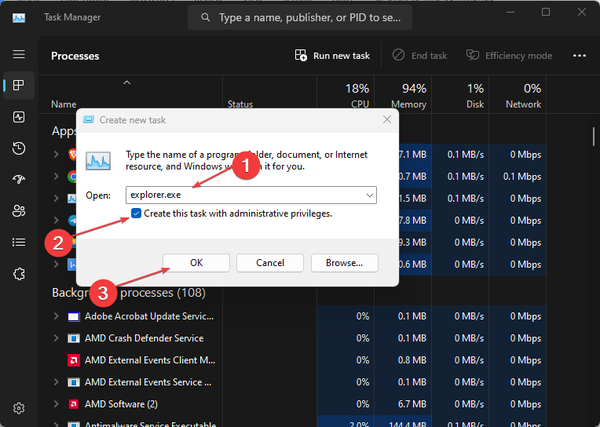Click the process list vertical scrollbar
Image resolution: width=600 pixels, height=427 pixels.
point(593,137)
